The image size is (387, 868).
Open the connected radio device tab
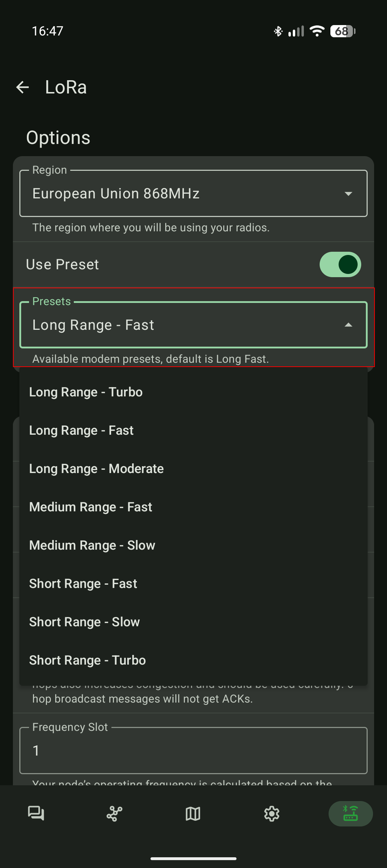[x=350, y=814]
